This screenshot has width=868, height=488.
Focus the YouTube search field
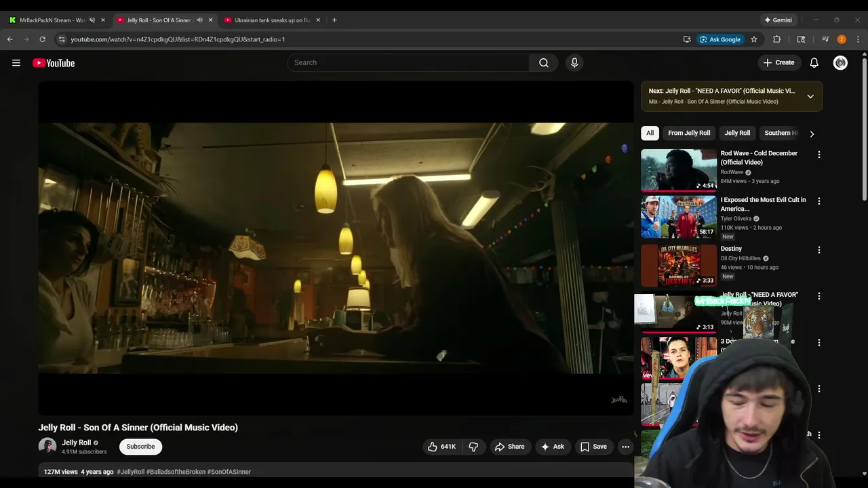point(408,62)
